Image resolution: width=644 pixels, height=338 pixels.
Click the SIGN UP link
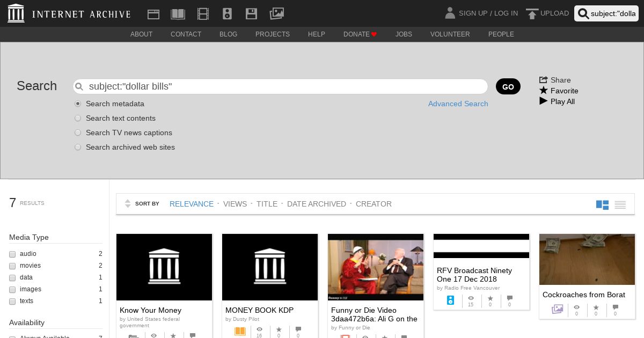pos(473,13)
